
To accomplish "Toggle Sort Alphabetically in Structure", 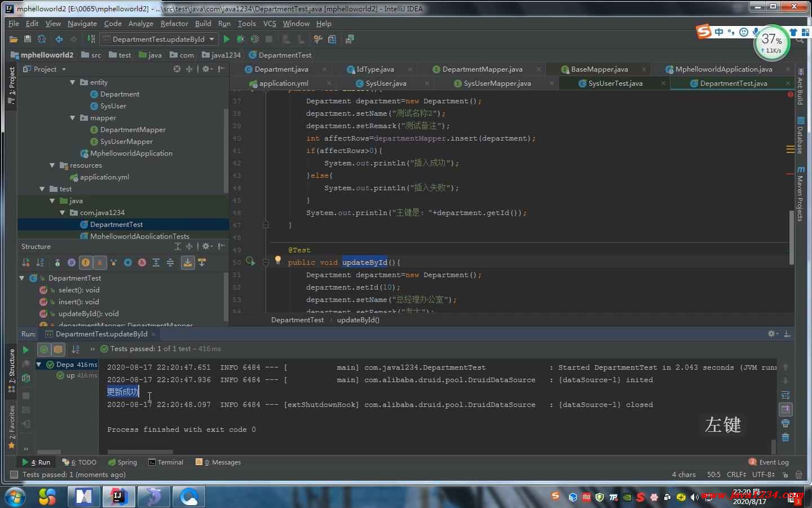I will click(40, 262).
